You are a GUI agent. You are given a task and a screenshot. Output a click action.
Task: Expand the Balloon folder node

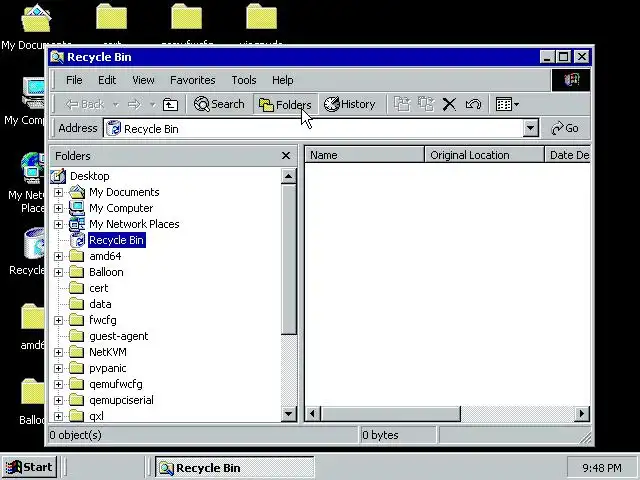tap(58, 272)
